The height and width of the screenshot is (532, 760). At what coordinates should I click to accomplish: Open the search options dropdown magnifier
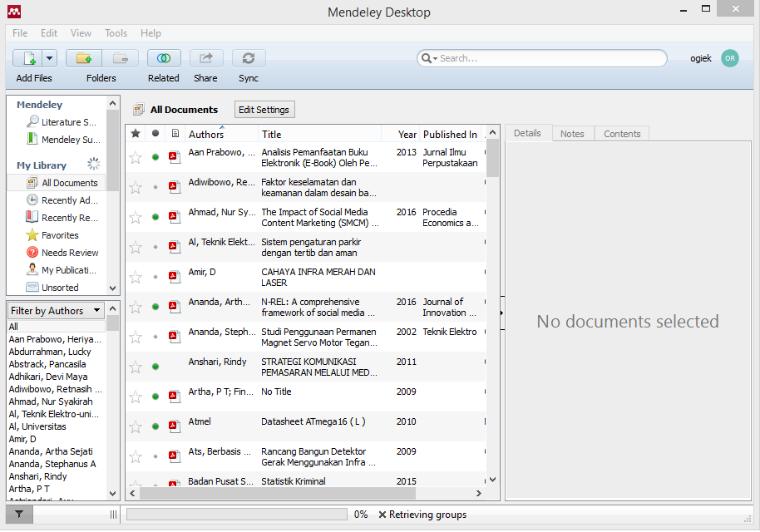[x=429, y=59]
